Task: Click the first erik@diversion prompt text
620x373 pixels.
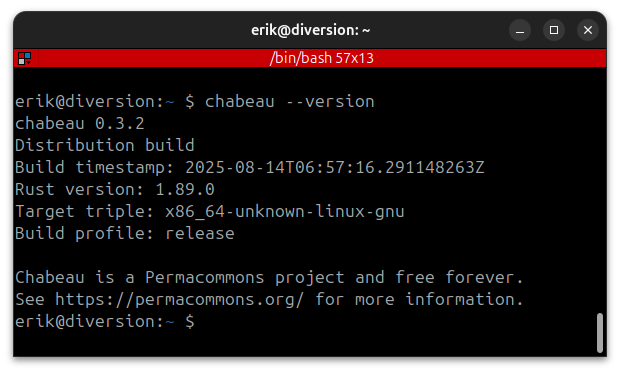Action: pos(95,102)
